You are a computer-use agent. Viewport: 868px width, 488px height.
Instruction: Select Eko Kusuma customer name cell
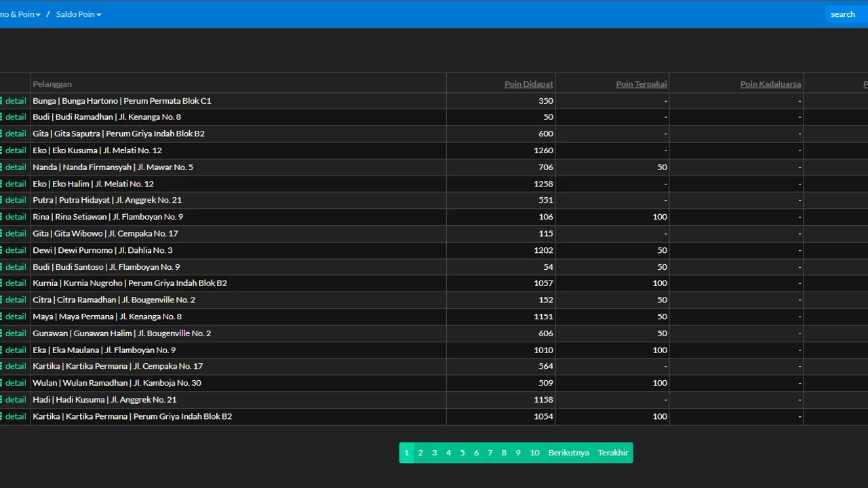238,150
